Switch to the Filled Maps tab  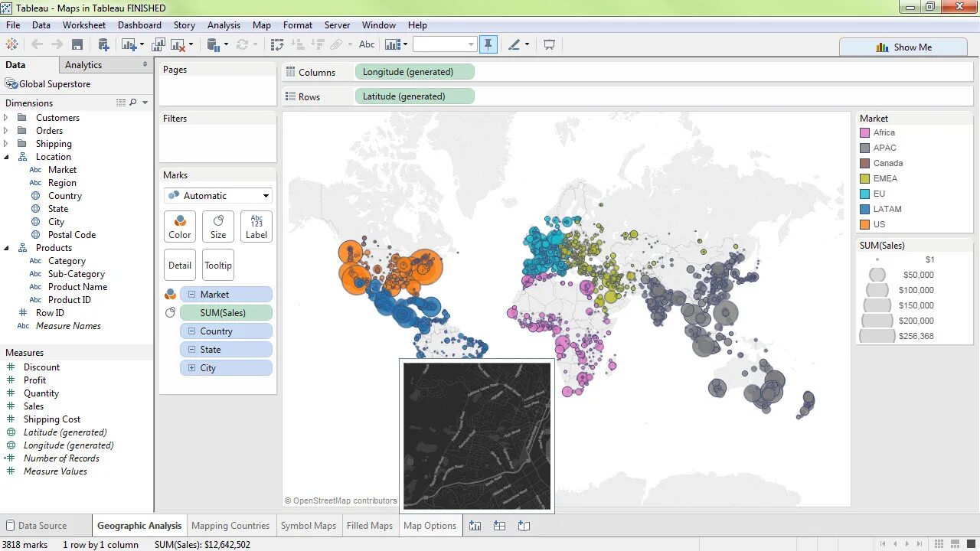[x=370, y=526]
